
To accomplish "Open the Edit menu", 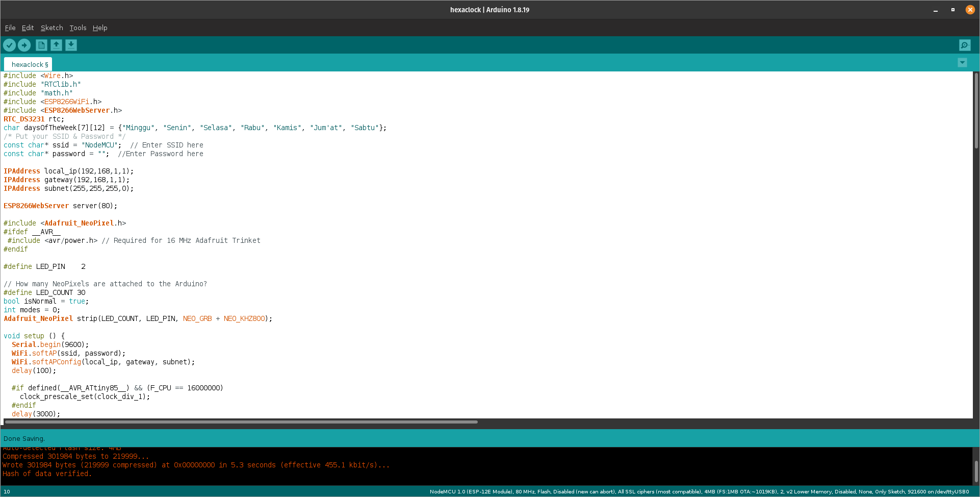I will coord(28,28).
